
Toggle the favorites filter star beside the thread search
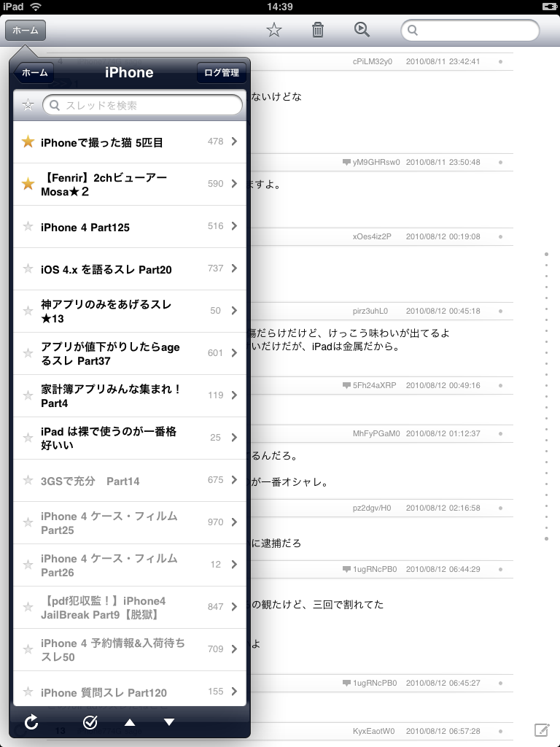28,105
